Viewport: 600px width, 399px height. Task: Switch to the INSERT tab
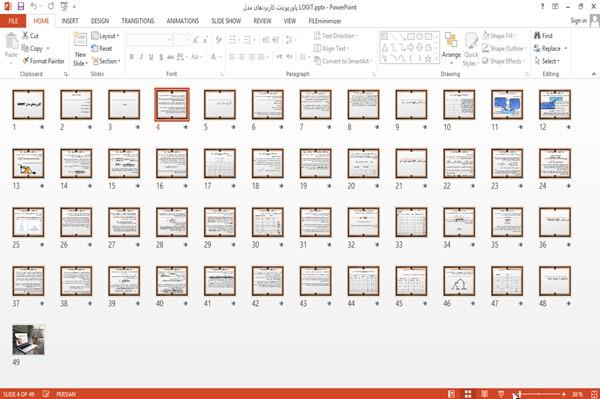(x=70, y=21)
